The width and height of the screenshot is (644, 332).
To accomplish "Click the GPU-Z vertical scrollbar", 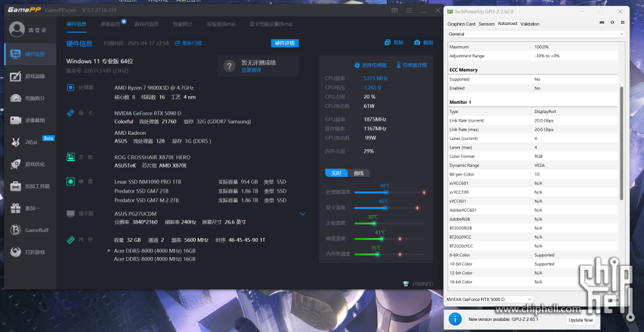I will tap(622, 143).
